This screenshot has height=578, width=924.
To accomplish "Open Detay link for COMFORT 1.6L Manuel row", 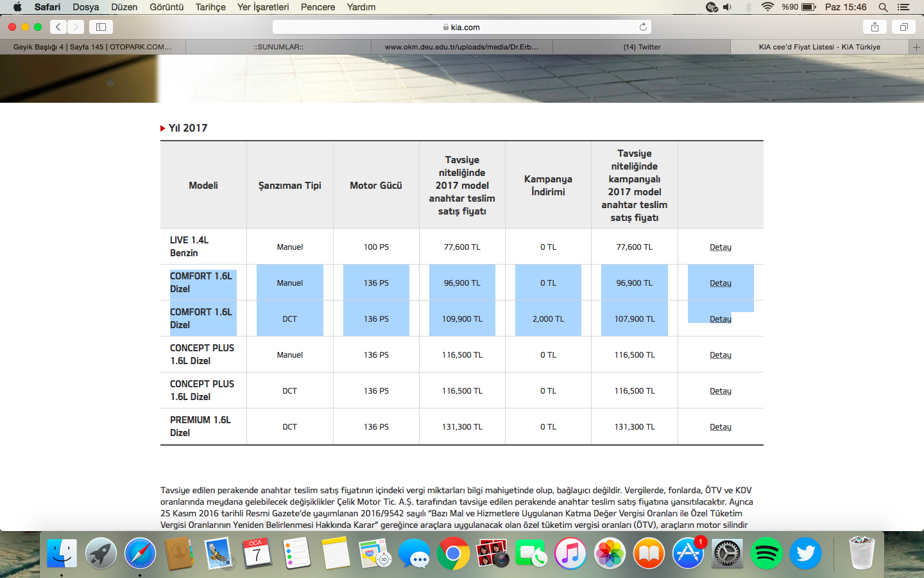I will [x=721, y=283].
